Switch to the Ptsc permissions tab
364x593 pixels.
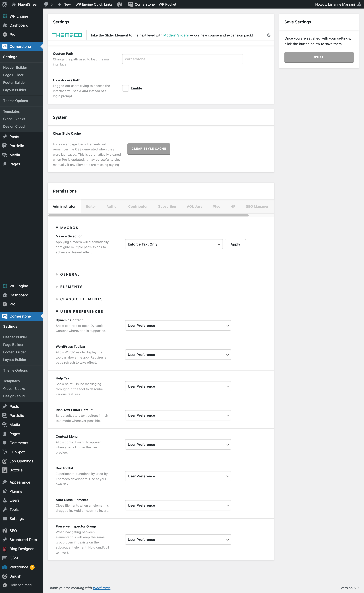216,206
